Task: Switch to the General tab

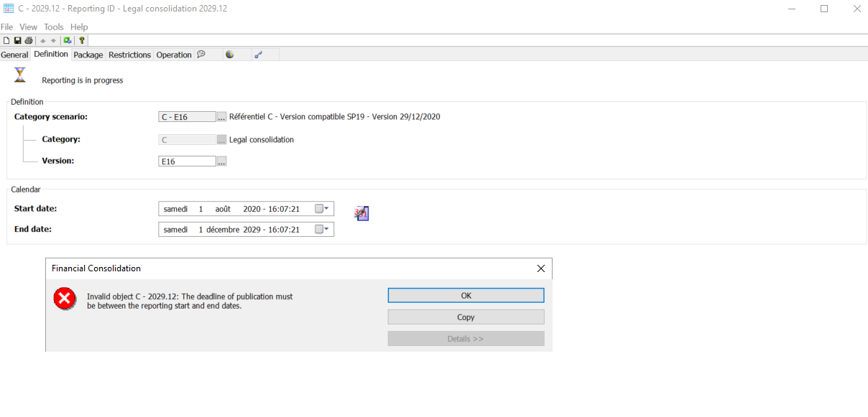Action: click(x=14, y=55)
